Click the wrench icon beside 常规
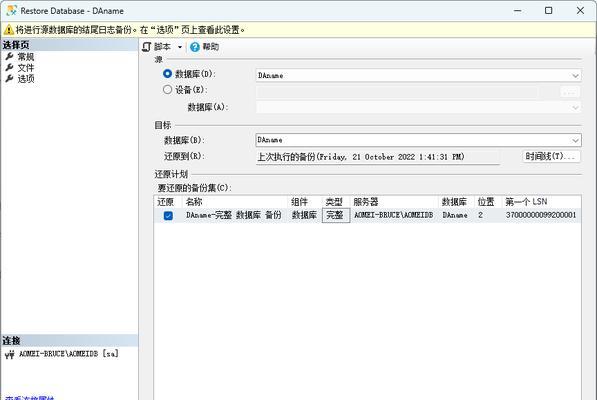Screen dimensions: 597x400 pyautogui.click(x=10, y=57)
